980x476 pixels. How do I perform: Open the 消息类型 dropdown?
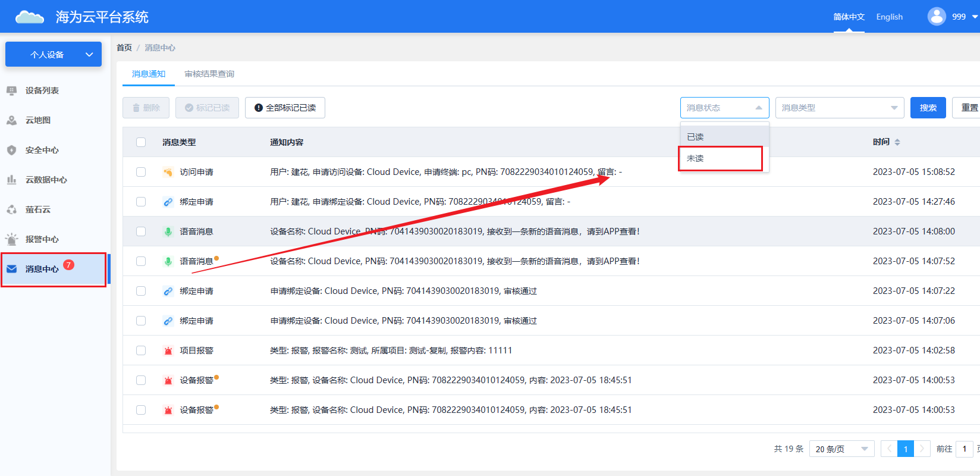tap(840, 108)
